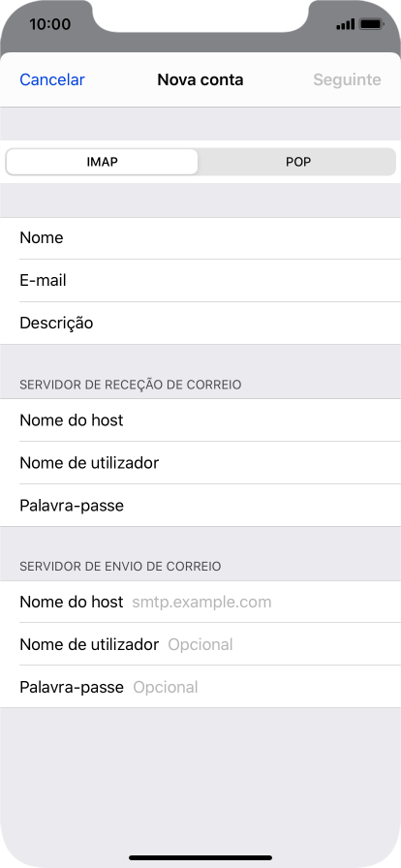Tap outgoing Palavra-passe optional field
This screenshot has height=868, width=401.
click(x=200, y=687)
